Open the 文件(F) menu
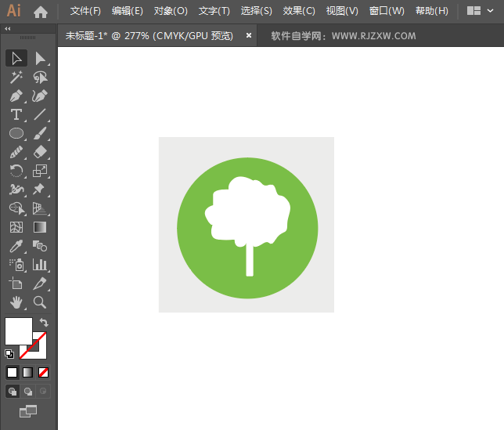The width and height of the screenshot is (504, 430). click(x=85, y=11)
